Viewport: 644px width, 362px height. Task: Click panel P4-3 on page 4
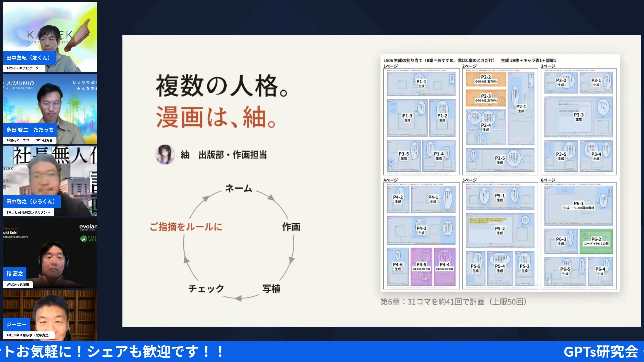click(x=421, y=230)
